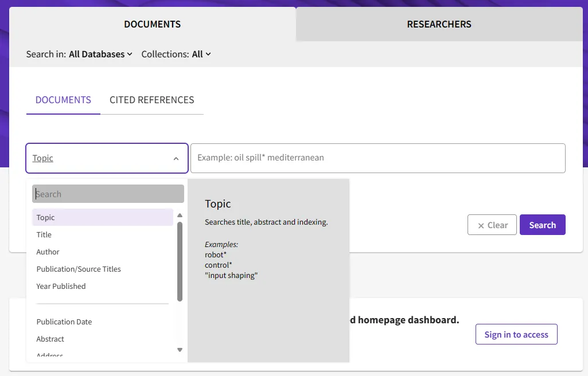The width and height of the screenshot is (588, 376).
Task: Click the field filter Search box in the dropdown
Action: (108, 194)
